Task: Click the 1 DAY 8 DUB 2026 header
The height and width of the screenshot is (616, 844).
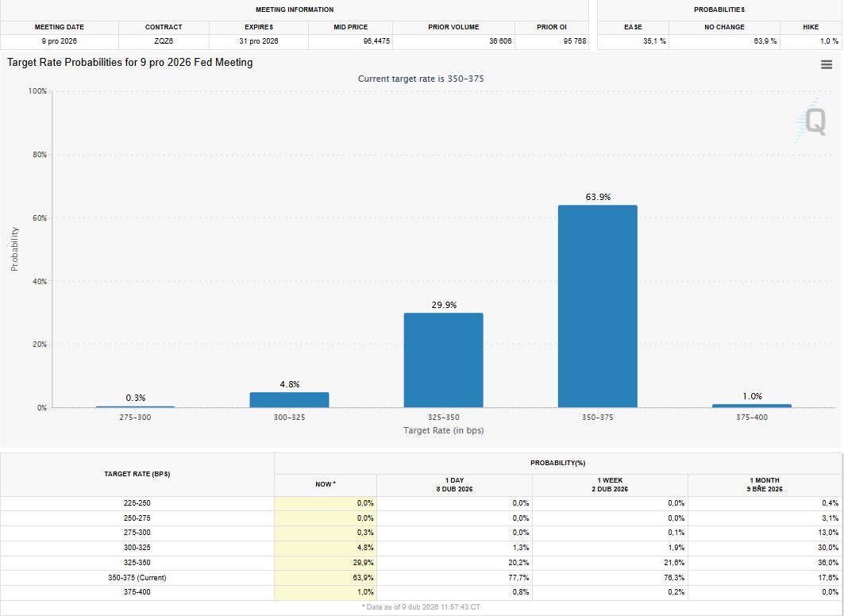Action: tap(454, 485)
